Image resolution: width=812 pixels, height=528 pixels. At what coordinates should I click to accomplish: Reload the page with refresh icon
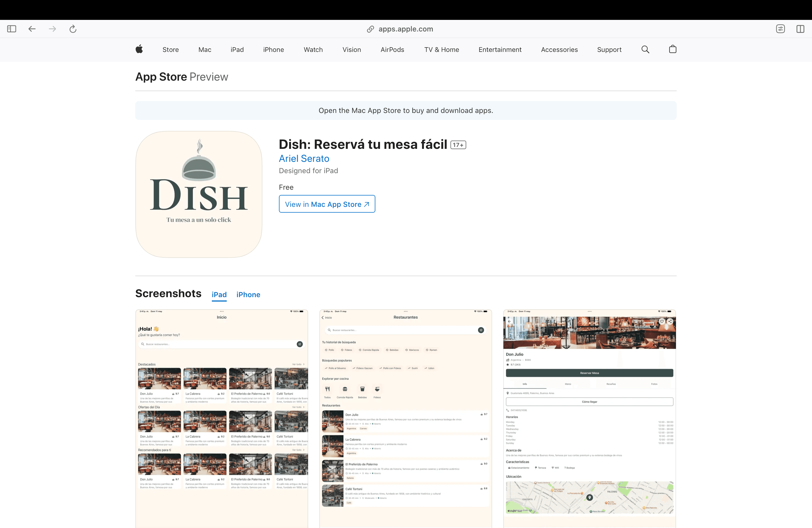[x=73, y=29]
